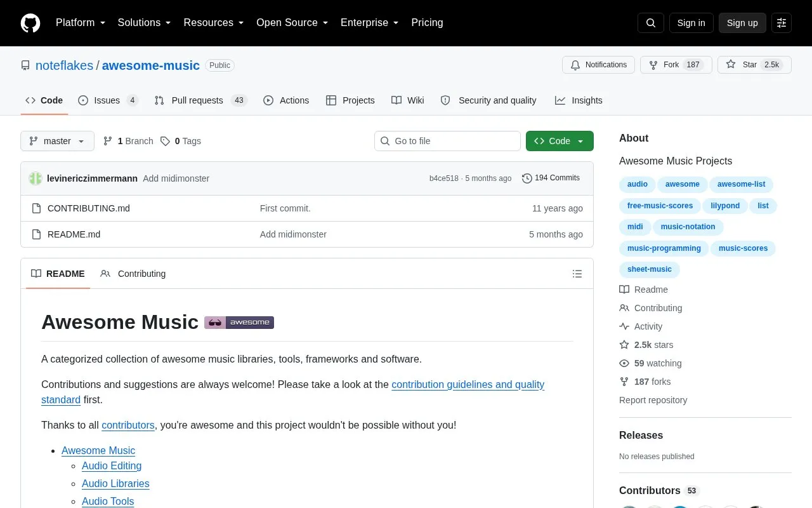Click the awesome sunglasses badge
The width and height of the screenshot is (812, 508).
click(239, 323)
